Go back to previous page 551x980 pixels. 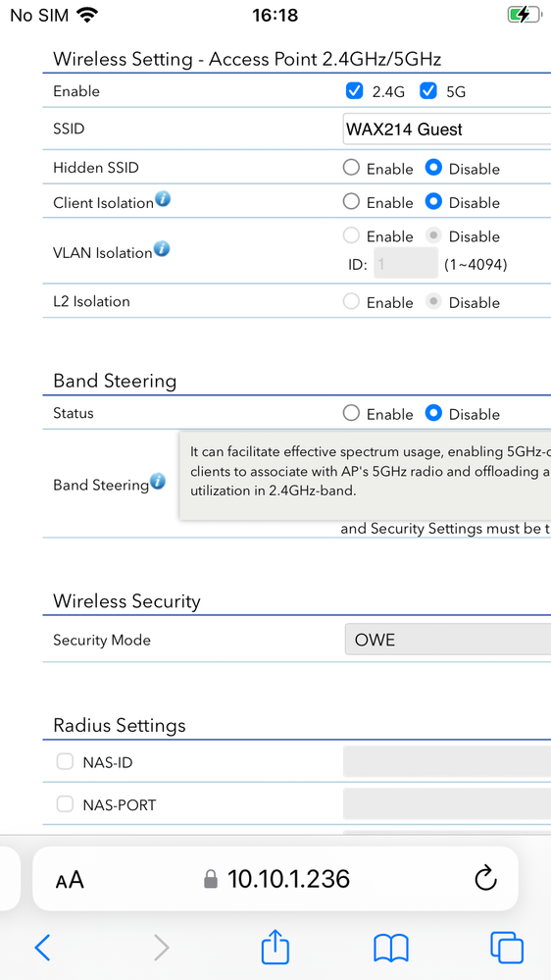tap(42, 949)
